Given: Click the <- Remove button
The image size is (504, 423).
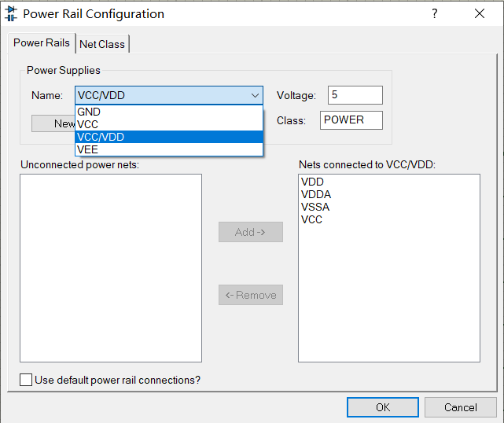Looking at the screenshot, I should coord(251,295).
